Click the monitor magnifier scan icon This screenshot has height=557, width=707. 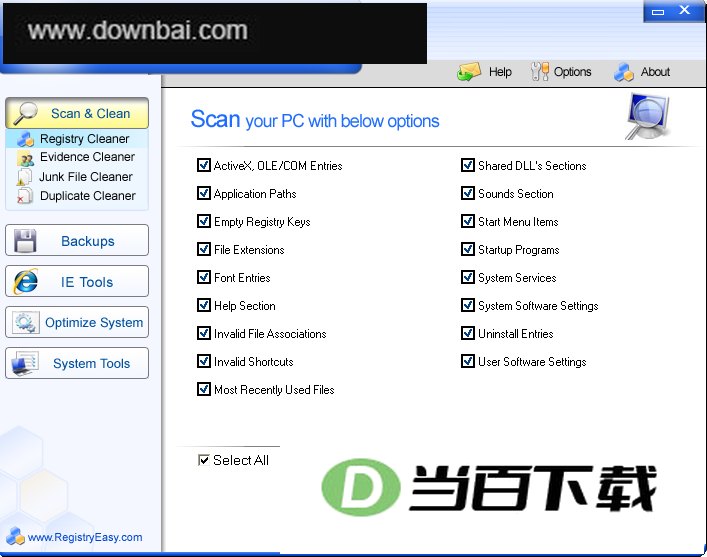tap(648, 116)
